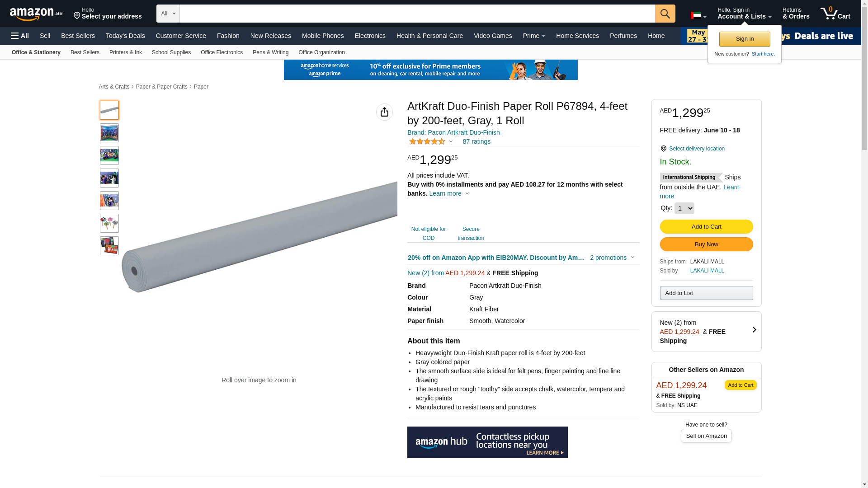Click inside the search text field
The height and width of the screenshot is (488, 868).
416,14
